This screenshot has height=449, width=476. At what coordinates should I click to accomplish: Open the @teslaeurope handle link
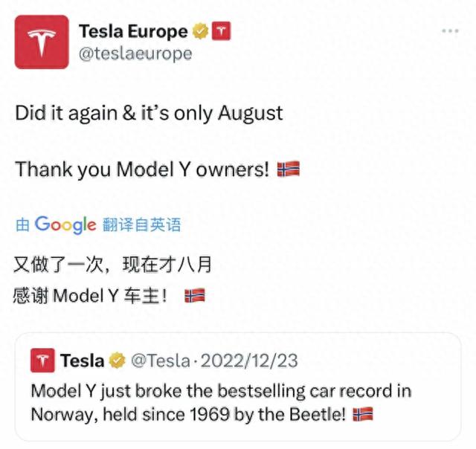pos(135,54)
